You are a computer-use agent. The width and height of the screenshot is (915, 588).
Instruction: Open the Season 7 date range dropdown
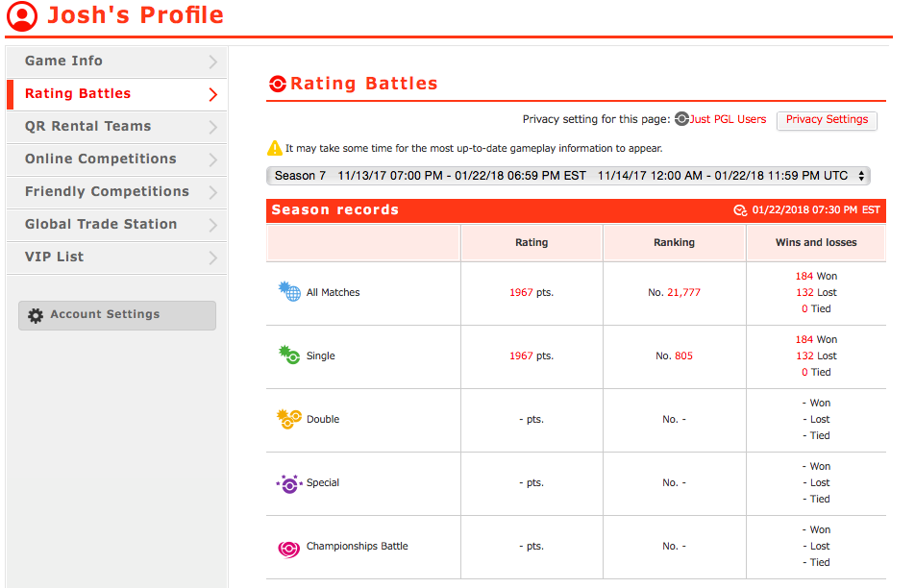tap(568, 176)
